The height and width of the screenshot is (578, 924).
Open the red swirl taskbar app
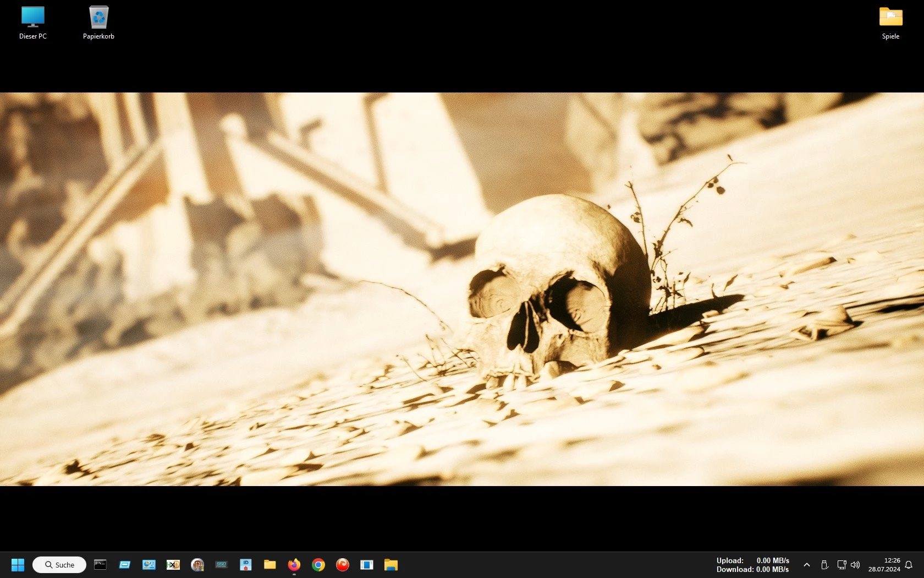click(343, 565)
